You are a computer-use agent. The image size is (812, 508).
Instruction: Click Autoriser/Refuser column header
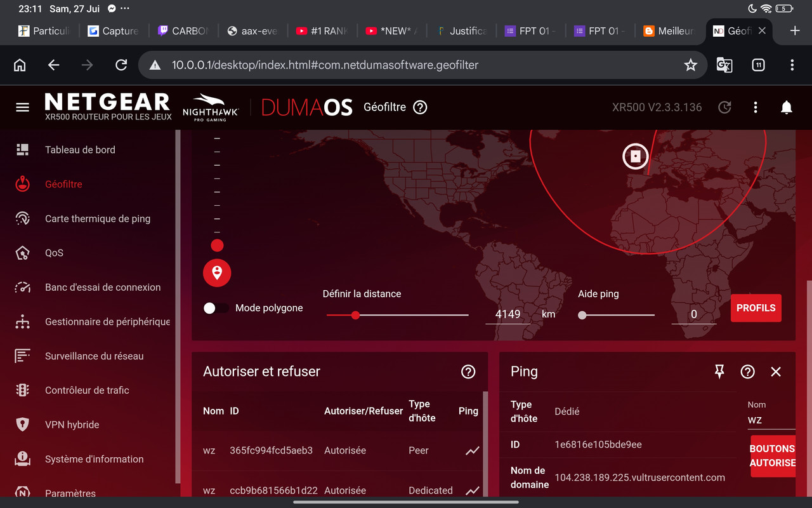tap(363, 411)
